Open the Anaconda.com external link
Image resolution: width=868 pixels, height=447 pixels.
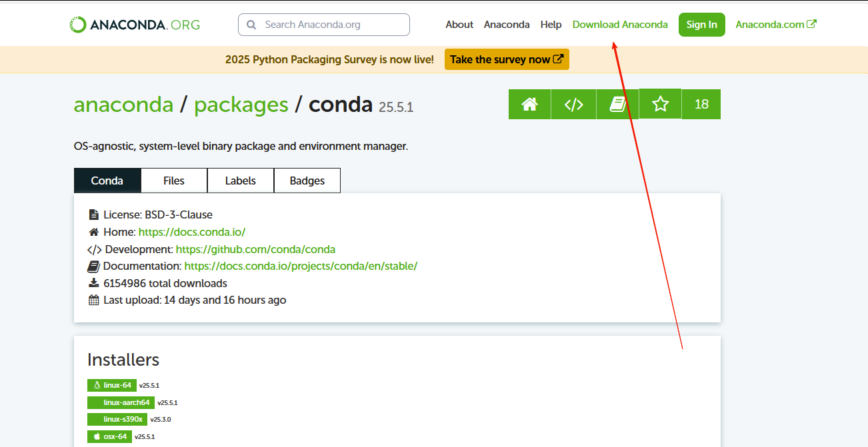776,25
